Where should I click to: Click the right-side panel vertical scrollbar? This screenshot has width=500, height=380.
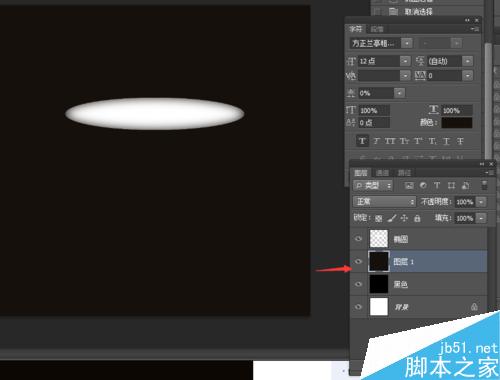tap(488, 100)
